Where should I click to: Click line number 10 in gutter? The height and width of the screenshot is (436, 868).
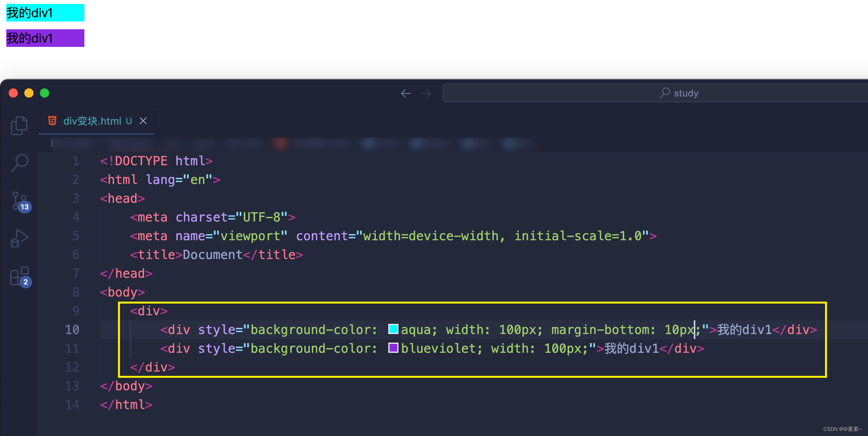pos(72,330)
